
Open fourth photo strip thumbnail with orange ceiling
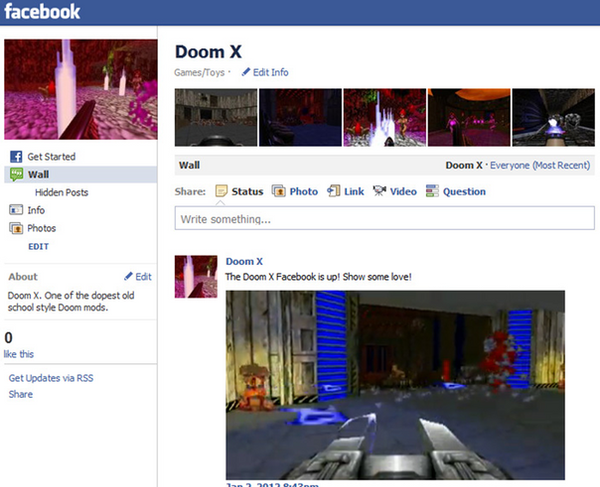coord(469,117)
